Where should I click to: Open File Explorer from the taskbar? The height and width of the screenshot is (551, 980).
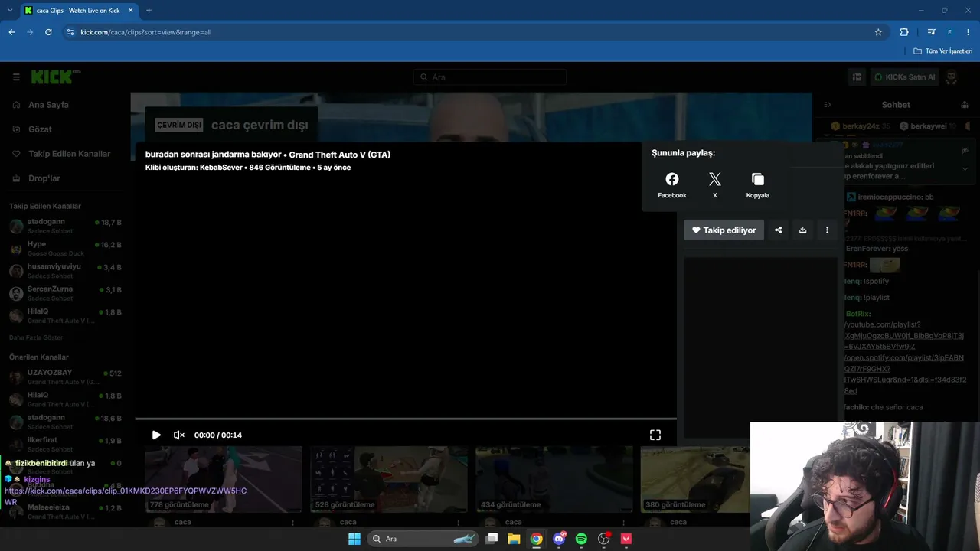pyautogui.click(x=514, y=539)
